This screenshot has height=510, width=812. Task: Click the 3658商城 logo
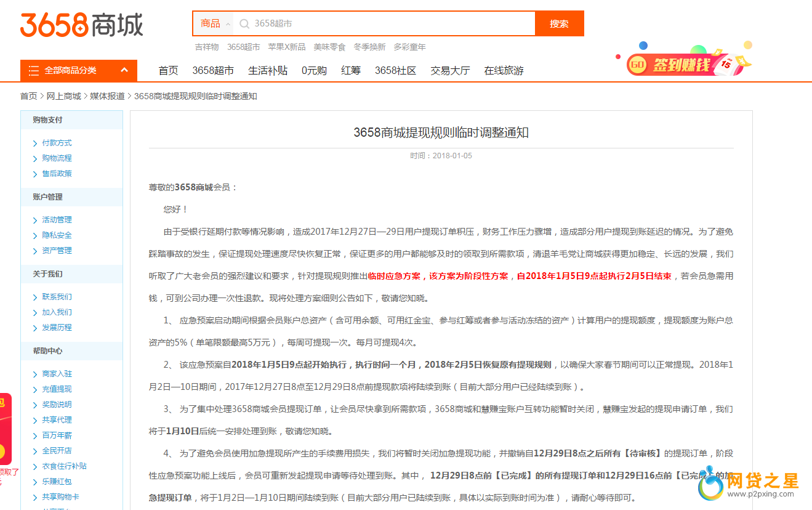tap(81, 25)
